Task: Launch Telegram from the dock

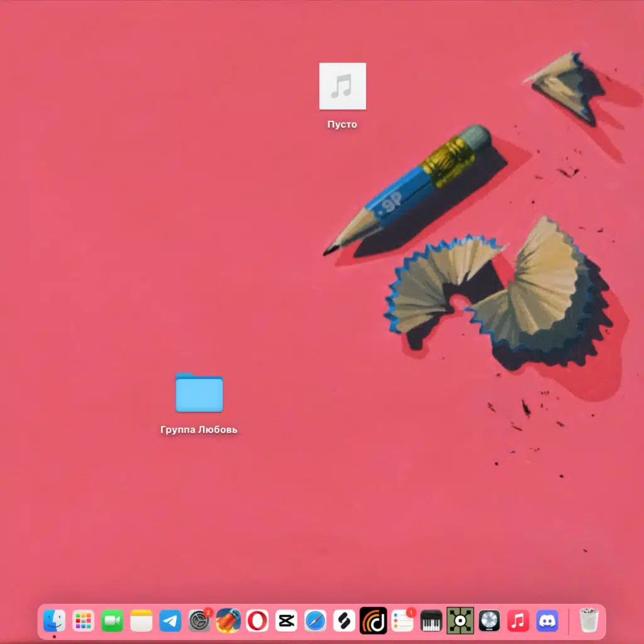Action: pyautogui.click(x=170, y=621)
